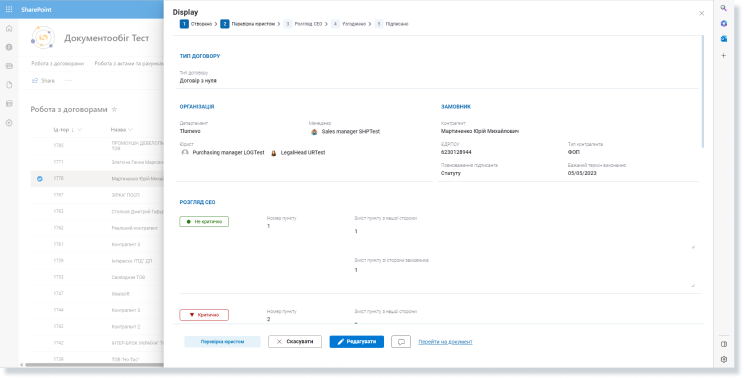Select list row with ID 1763

[97, 212]
